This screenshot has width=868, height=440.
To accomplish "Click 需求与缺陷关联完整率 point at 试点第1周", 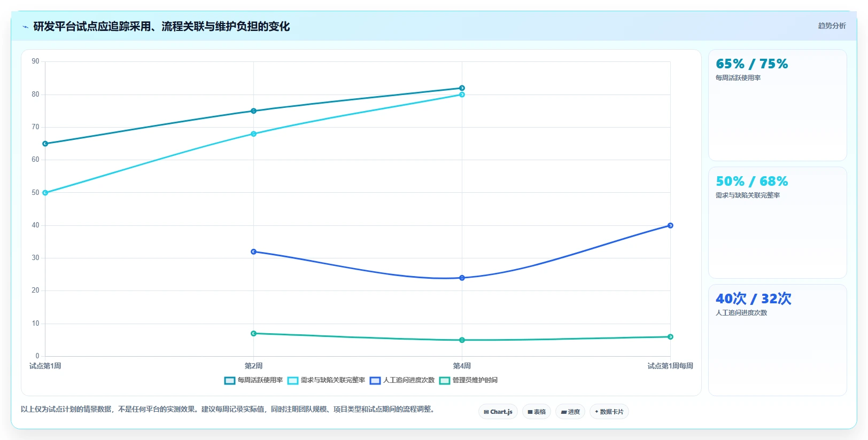I will tap(45, 193).
